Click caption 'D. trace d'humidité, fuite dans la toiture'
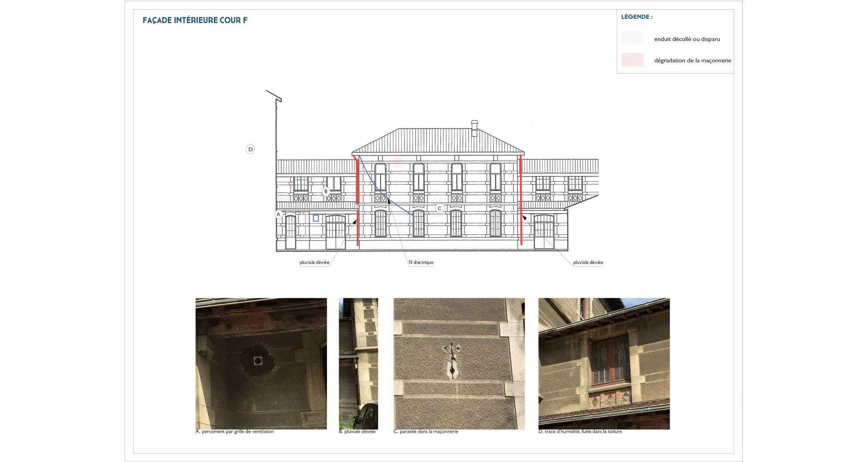This screenshot has height=462, width=868. (580, 432)
